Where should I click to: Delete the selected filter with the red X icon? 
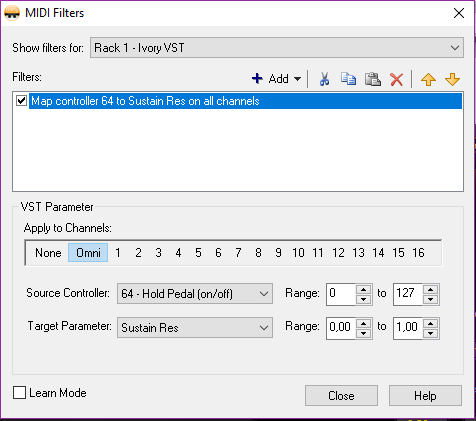point(397,80)
